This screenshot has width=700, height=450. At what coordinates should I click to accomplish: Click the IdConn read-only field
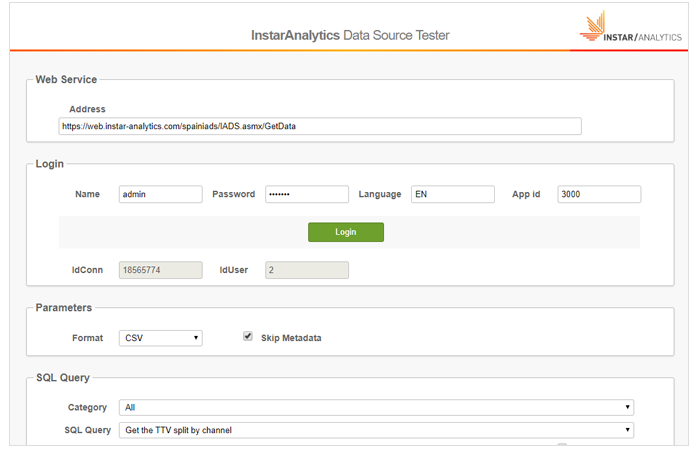160,270
